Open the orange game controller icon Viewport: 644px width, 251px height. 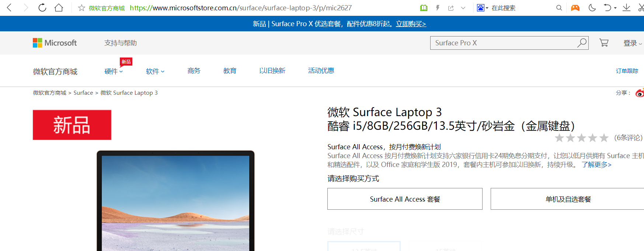pos(575,8)
